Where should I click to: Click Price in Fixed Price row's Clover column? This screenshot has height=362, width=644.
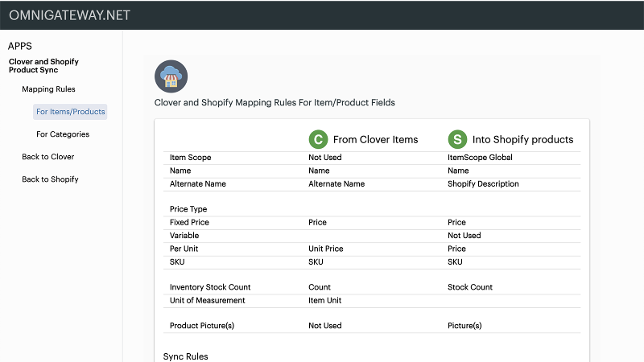(317, 223)
